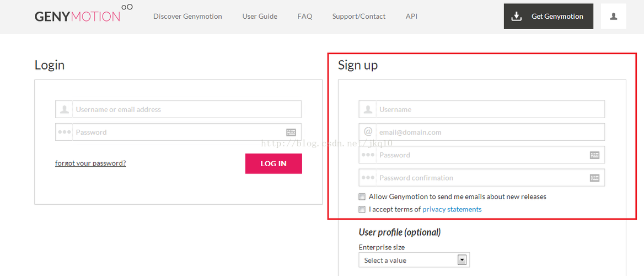
Task: Click keyboard icon in Sign up Password field
Action: 594,155
